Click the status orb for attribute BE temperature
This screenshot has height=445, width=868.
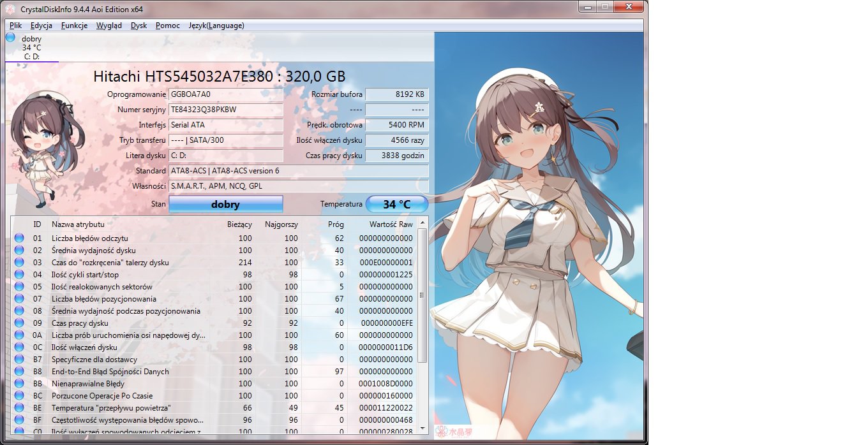(x=19, y=407)
